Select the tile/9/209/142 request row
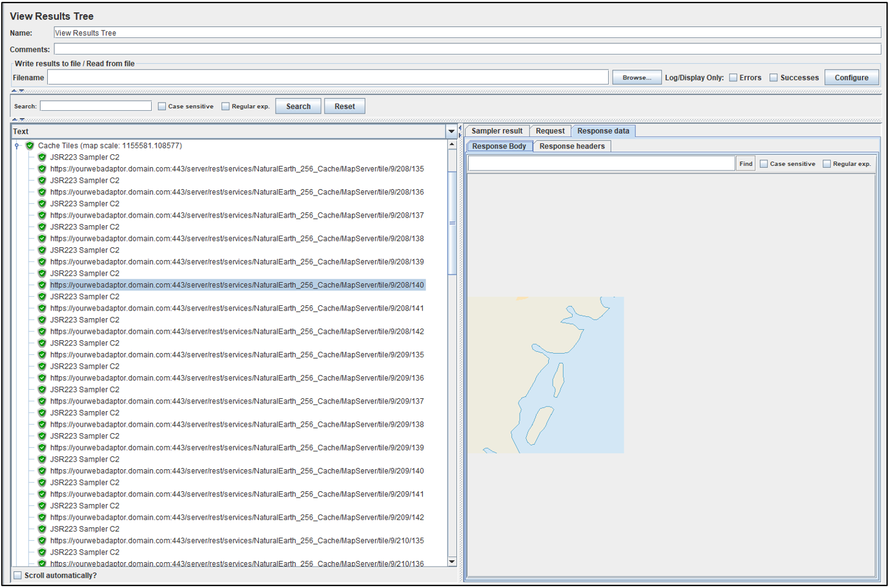The height and width of the screenshot is (588, 889). pyautogui.click(x=237, y=518)
